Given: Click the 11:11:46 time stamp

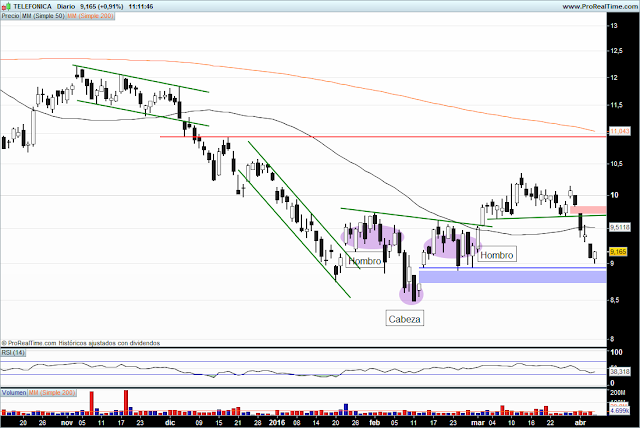Looking at the screenshot, I should (x=141, y=7).
